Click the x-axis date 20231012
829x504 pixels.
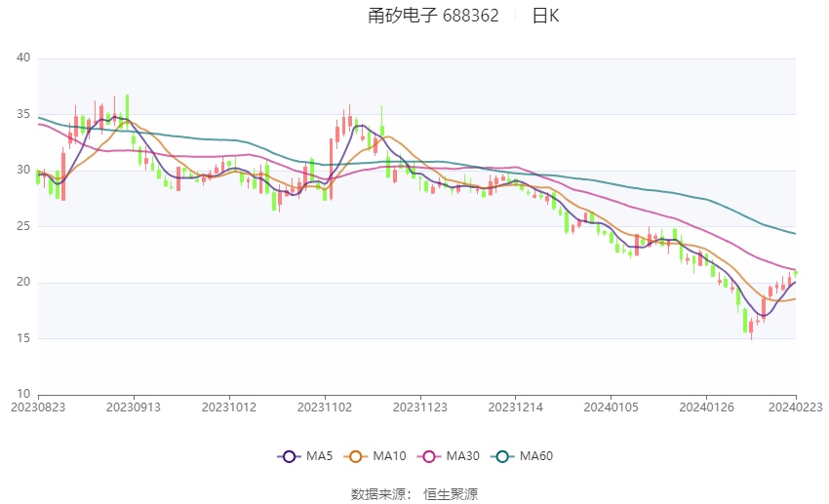pos(229,407)
